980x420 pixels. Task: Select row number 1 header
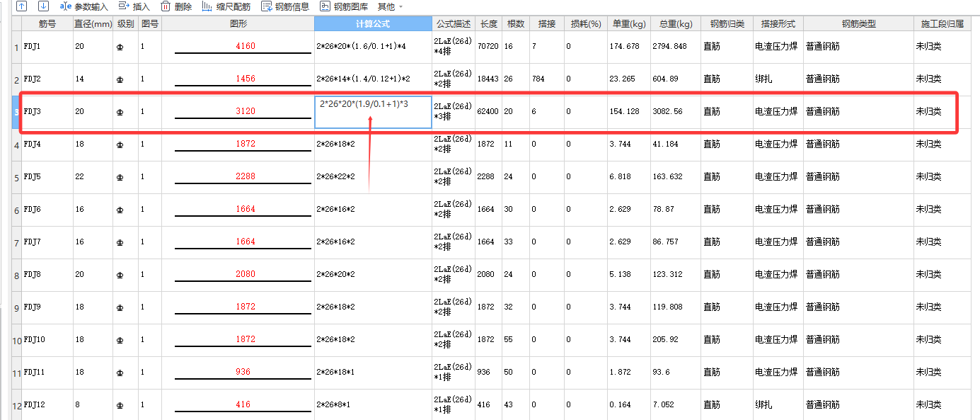pyautogui.click(x=16, y=47)
